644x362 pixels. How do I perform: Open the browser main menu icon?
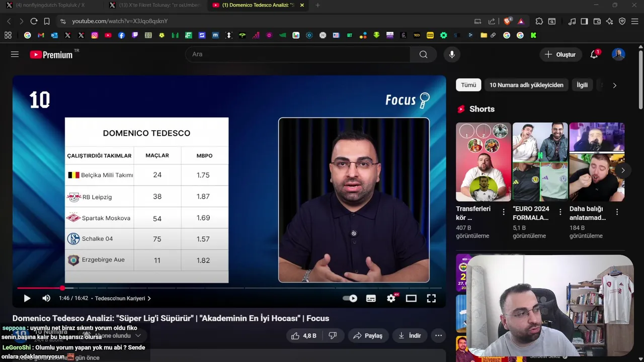coord(635,21)
